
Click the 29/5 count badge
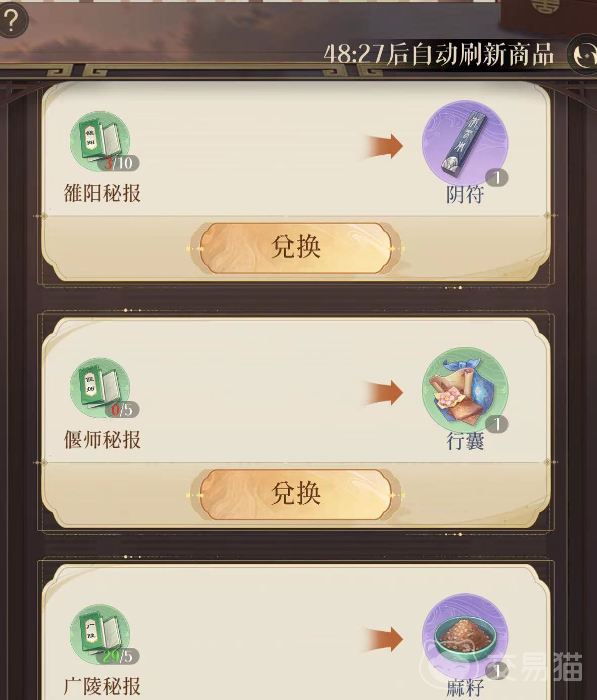(x=118, y=656)
